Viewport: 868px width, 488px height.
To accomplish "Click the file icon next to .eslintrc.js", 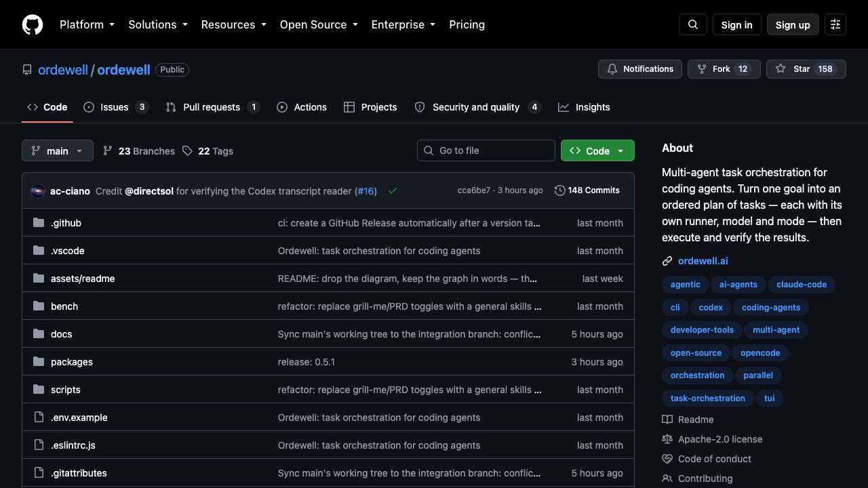I will coord(39,445).
